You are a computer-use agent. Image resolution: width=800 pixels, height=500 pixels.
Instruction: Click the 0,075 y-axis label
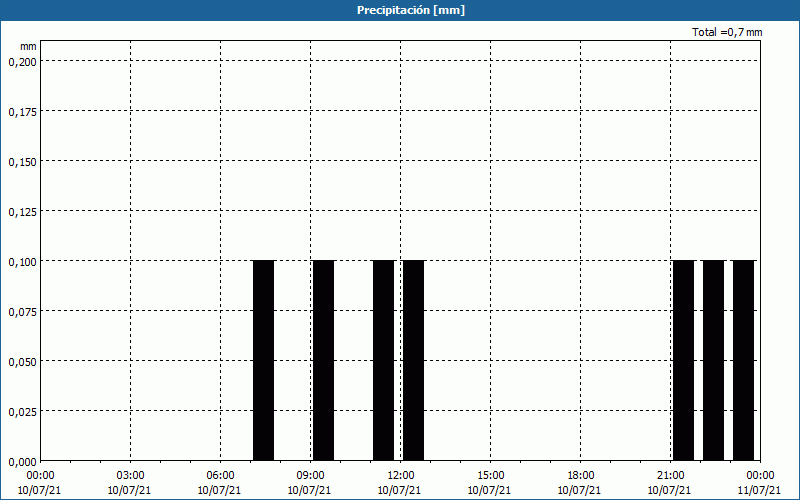tap(22, 312)
